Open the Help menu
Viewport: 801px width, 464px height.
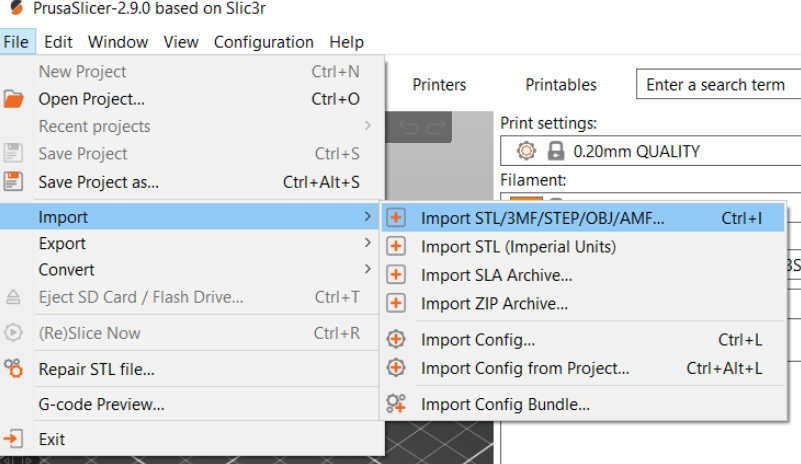pyautogui.click(x=346, y=42)
